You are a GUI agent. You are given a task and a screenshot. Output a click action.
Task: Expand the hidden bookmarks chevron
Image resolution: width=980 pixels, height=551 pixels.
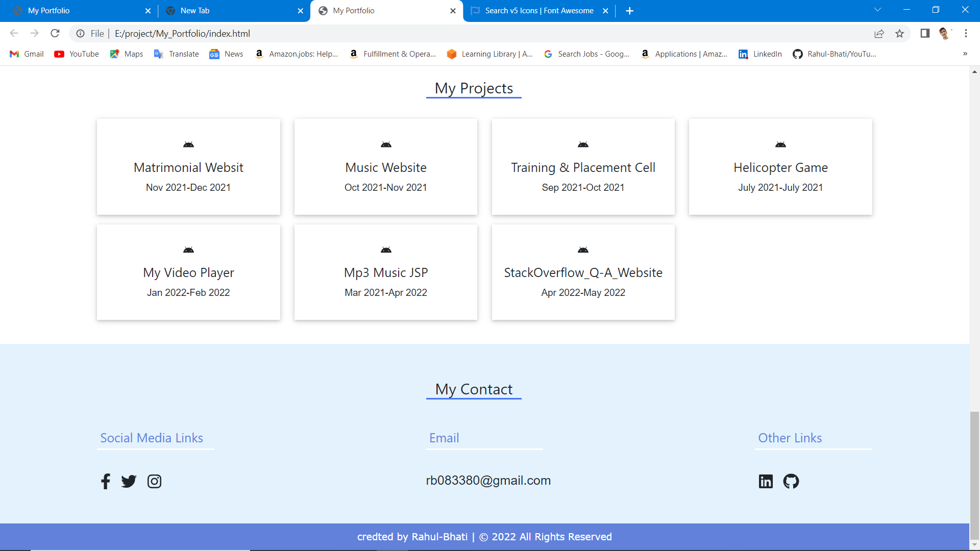click(x=965, y=54)
